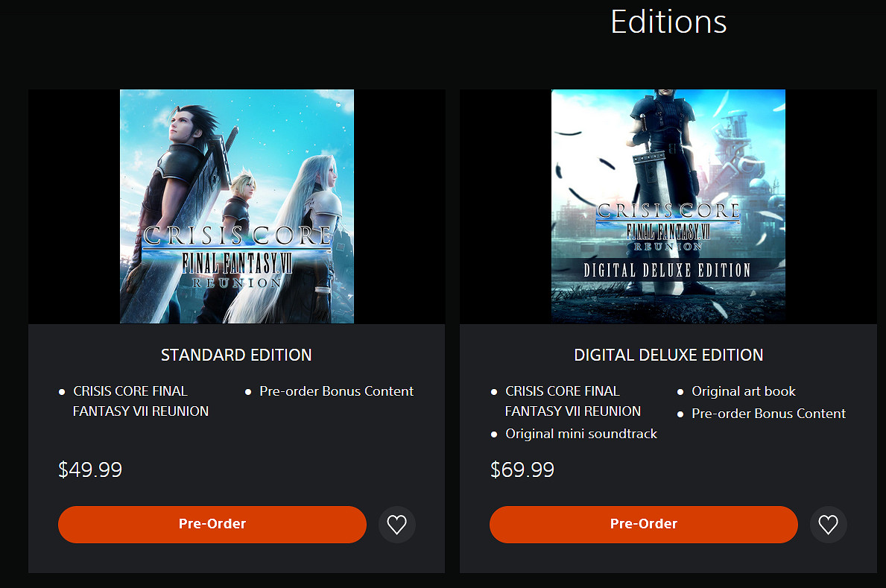Click Pre-order Bonus Content under Standard Edition

point(336,391)
